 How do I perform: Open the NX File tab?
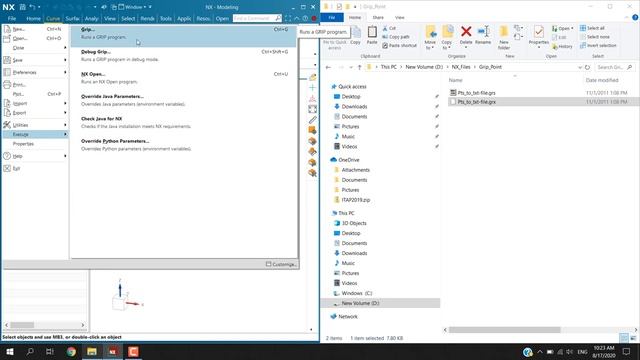click(x=12, y=18)
